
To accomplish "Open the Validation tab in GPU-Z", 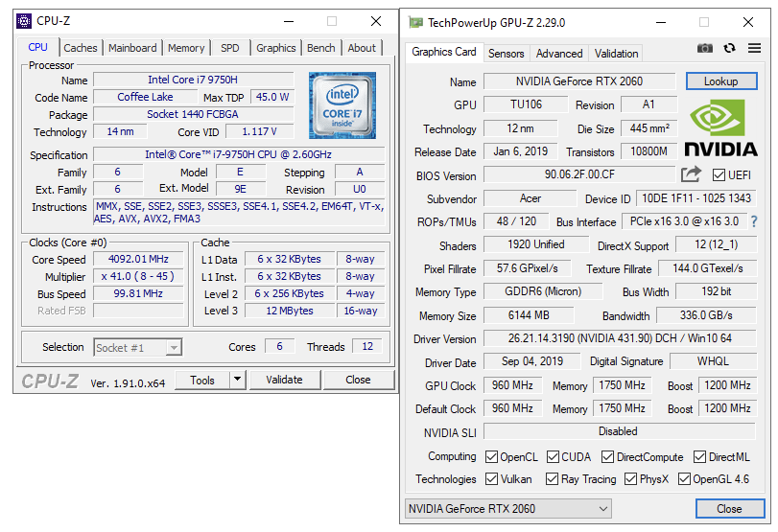I will coord(616,54).
